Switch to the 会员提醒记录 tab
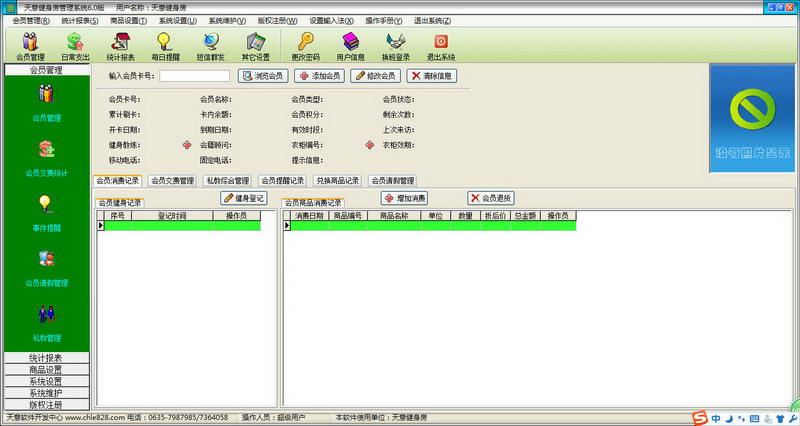 point(283,181)
